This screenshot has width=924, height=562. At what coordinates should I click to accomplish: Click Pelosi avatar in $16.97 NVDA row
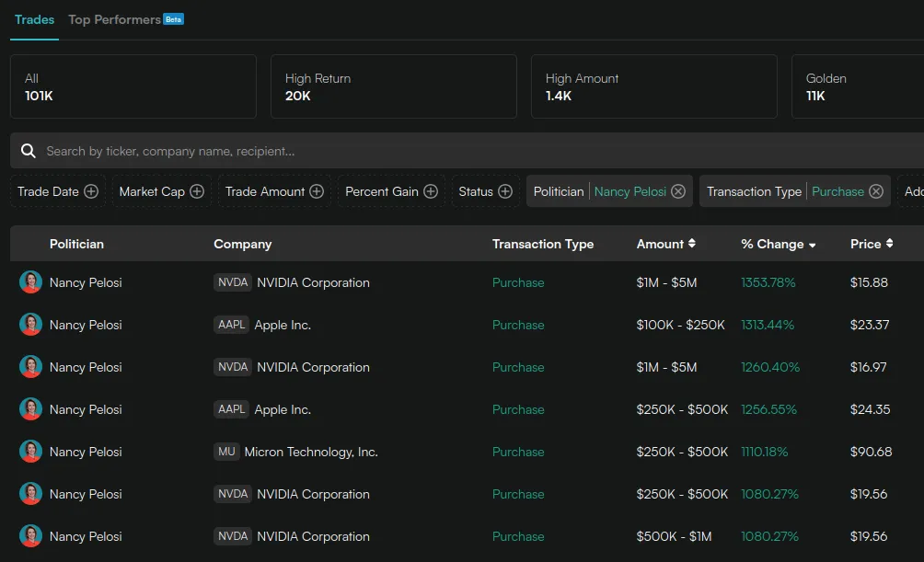tap(30, 367)
